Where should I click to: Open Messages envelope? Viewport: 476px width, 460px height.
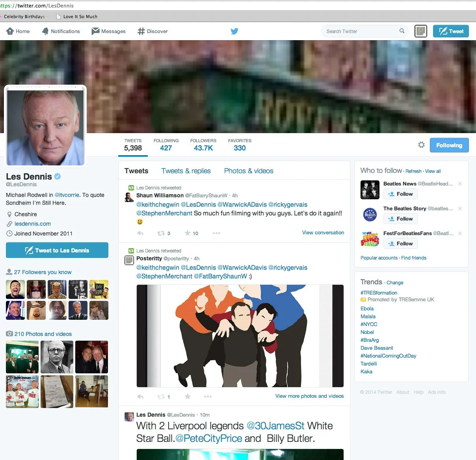click(108, 31)
